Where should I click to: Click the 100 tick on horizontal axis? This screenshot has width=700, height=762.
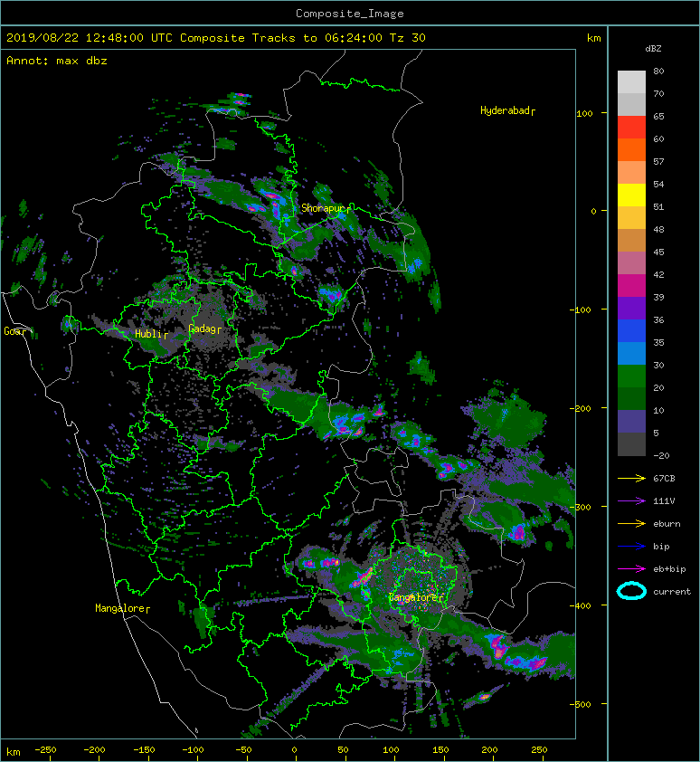[391, 750]
